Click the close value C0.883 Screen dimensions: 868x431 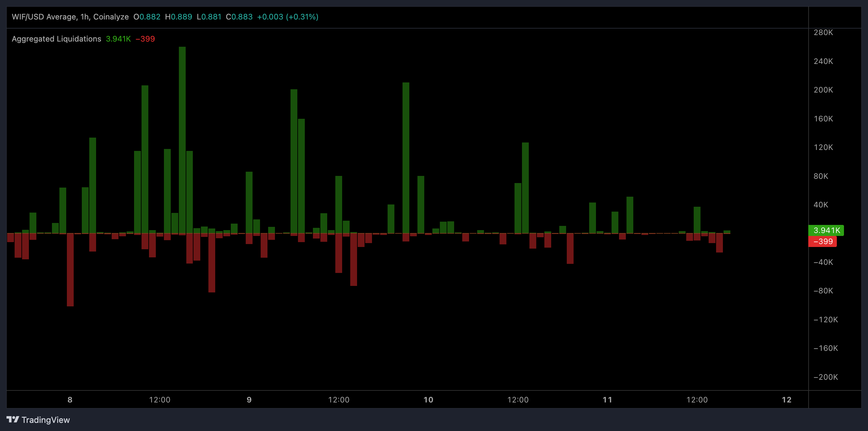(x=239, y=17)
